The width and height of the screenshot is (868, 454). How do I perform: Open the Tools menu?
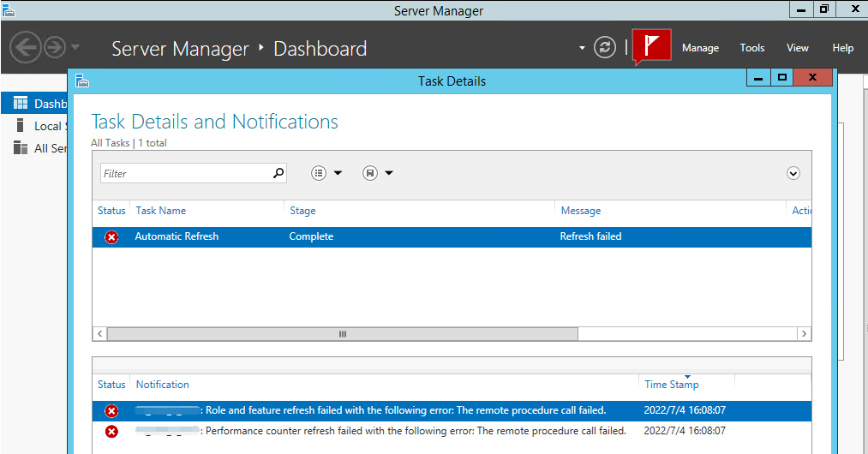click(751, 48)
